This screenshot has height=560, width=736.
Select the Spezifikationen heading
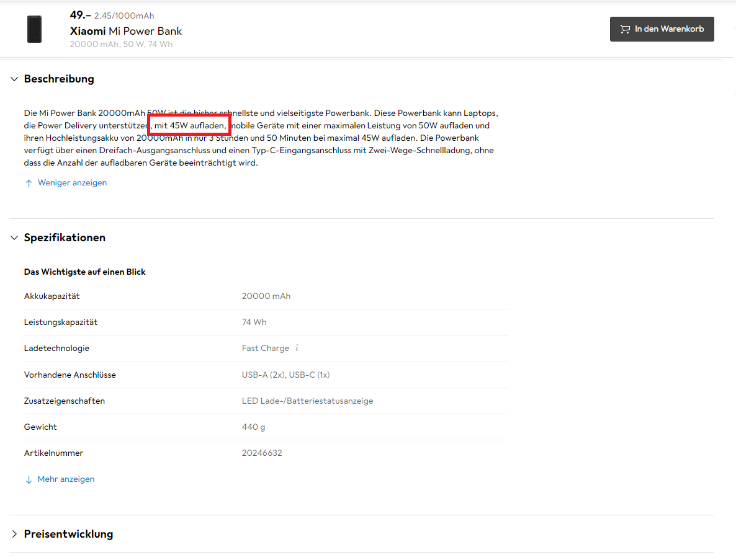(x=65, y=238)
